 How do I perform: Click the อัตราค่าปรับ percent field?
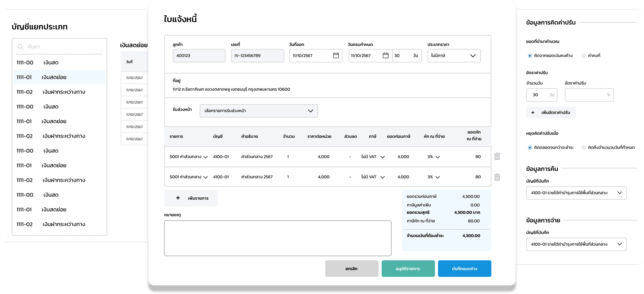pos(589,95)
